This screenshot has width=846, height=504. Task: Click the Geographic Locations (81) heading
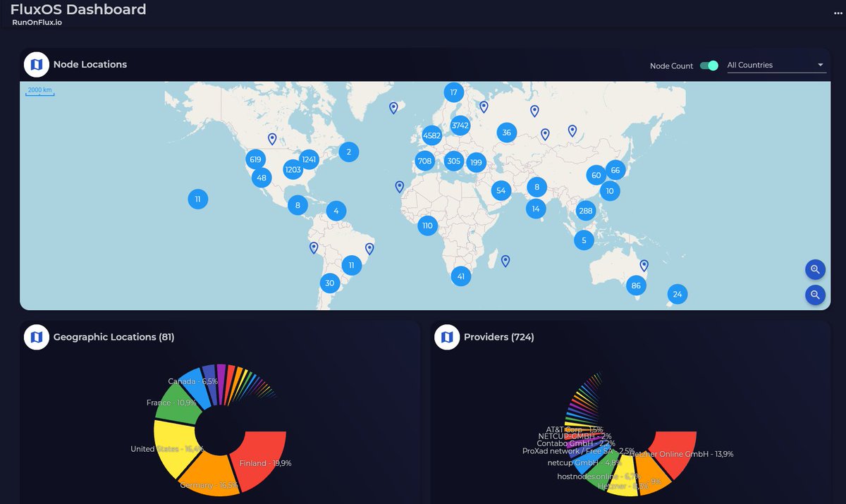tap(114, 337)
